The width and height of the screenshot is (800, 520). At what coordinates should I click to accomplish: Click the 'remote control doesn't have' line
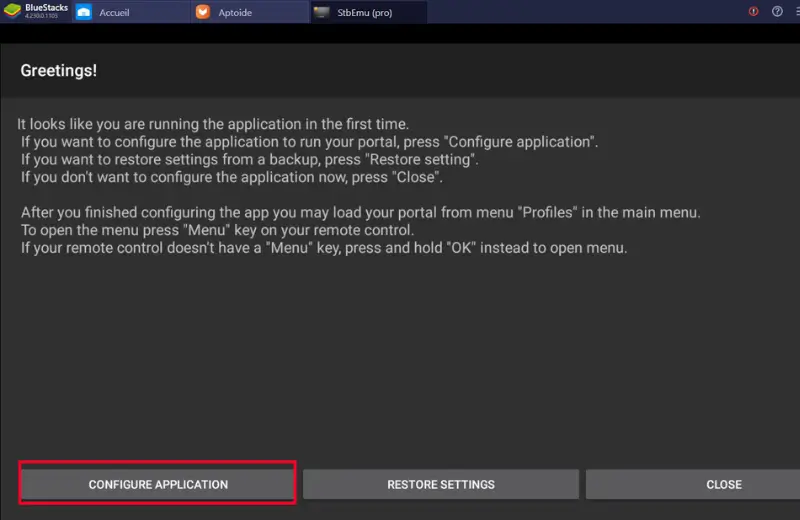pyautogui.click(x=324, y=248)
